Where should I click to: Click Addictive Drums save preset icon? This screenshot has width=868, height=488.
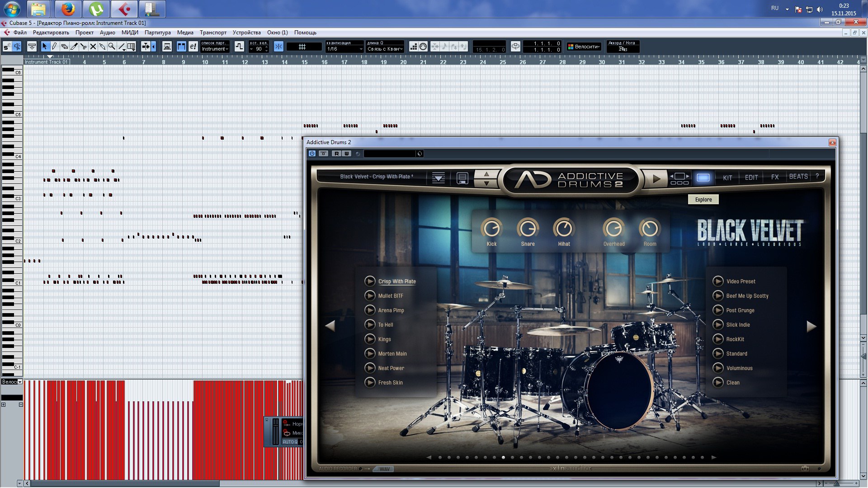(462, 178)
